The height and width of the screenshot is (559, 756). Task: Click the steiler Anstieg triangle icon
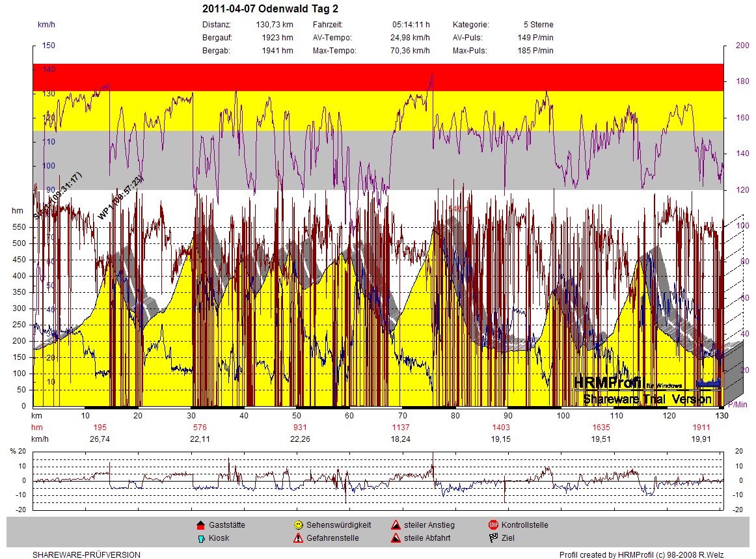pyautogui.click(x=395, y=525)
